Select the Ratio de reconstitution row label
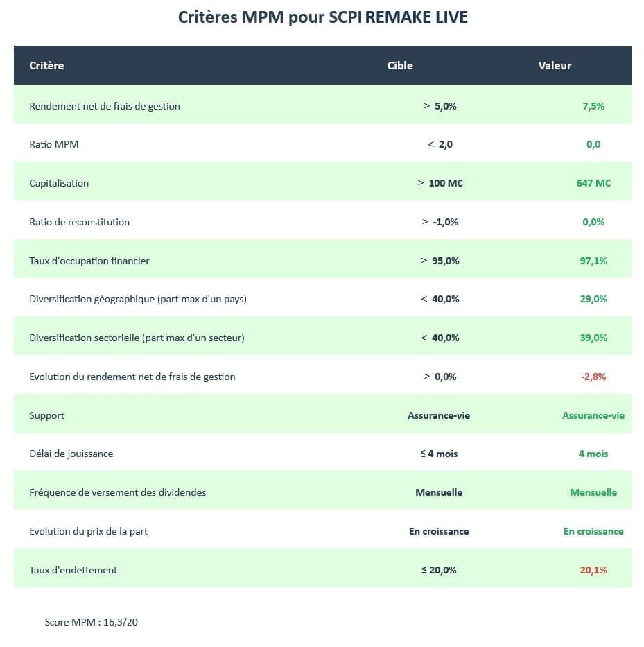 point(79,222)
